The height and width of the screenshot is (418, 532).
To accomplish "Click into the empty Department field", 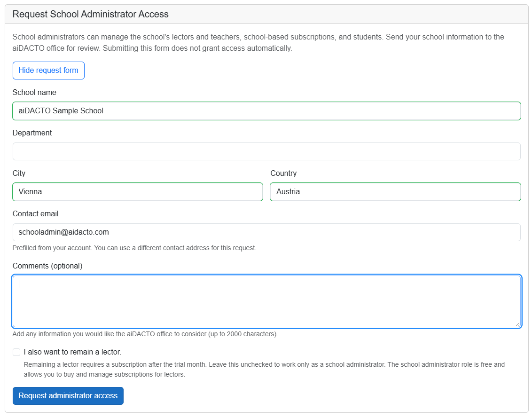I will [x=266, y=151].
